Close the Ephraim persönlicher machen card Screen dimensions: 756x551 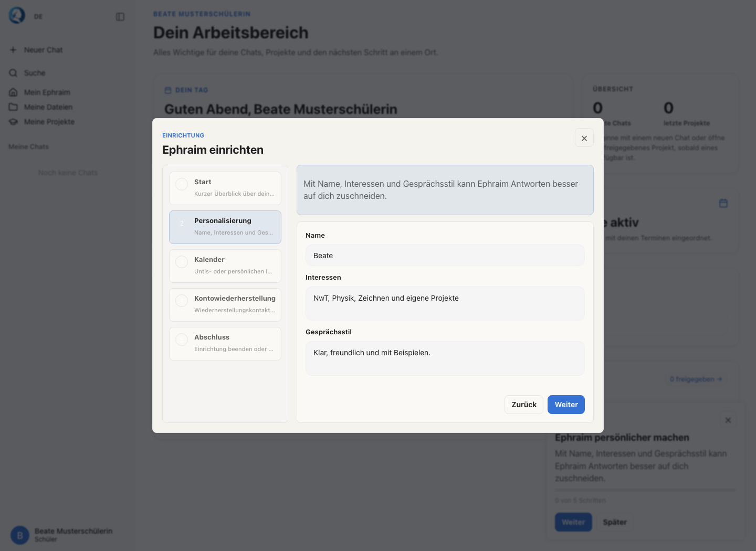click(728, 420)
